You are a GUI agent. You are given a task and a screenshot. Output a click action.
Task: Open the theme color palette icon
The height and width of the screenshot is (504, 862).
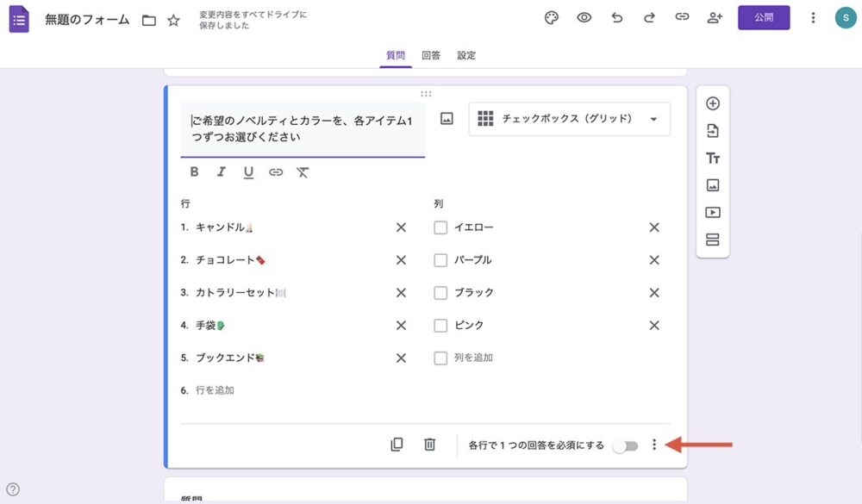click(551, 16)
